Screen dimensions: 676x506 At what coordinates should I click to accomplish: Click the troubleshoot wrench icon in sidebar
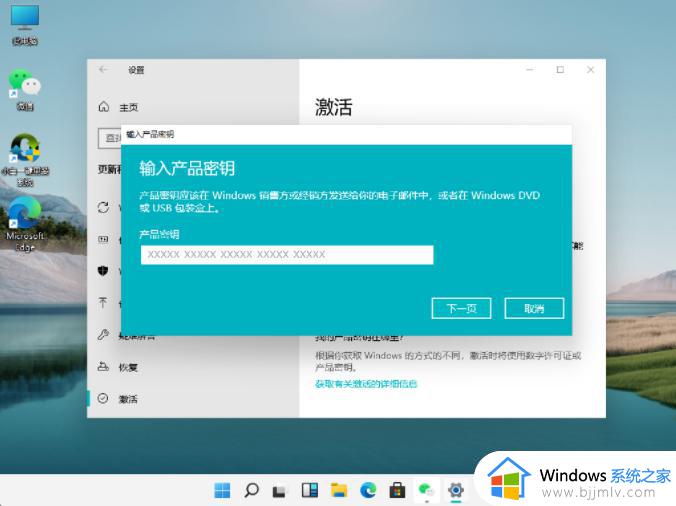tap(103, 334)
